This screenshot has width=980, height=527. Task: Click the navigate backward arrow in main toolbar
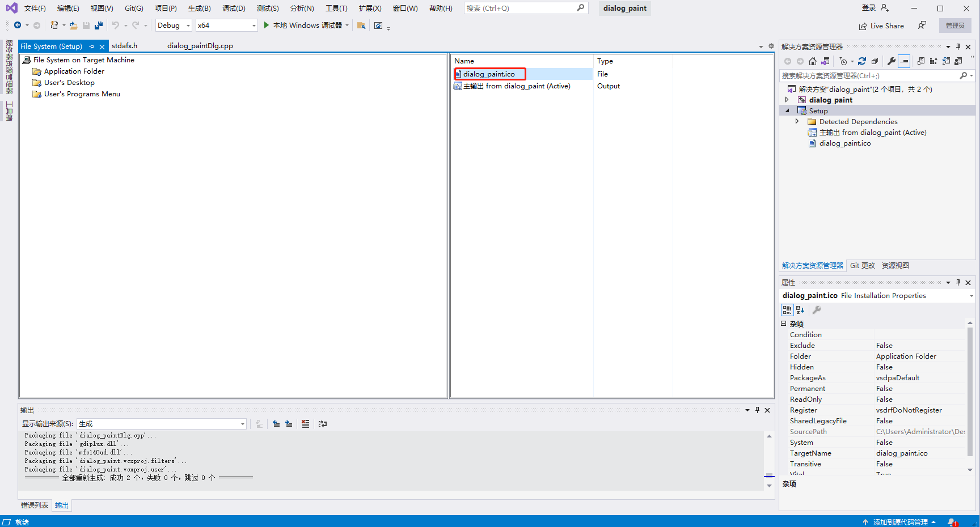[18, 25]
